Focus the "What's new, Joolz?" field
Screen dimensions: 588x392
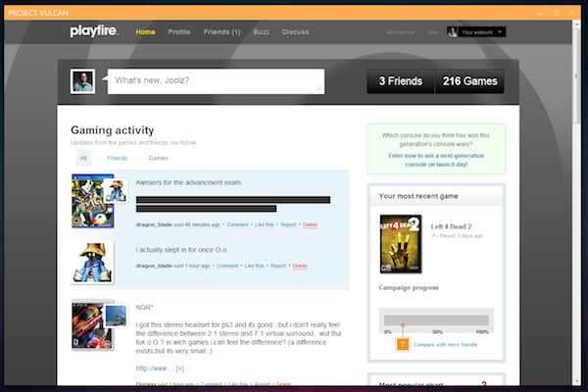[216, 81]
